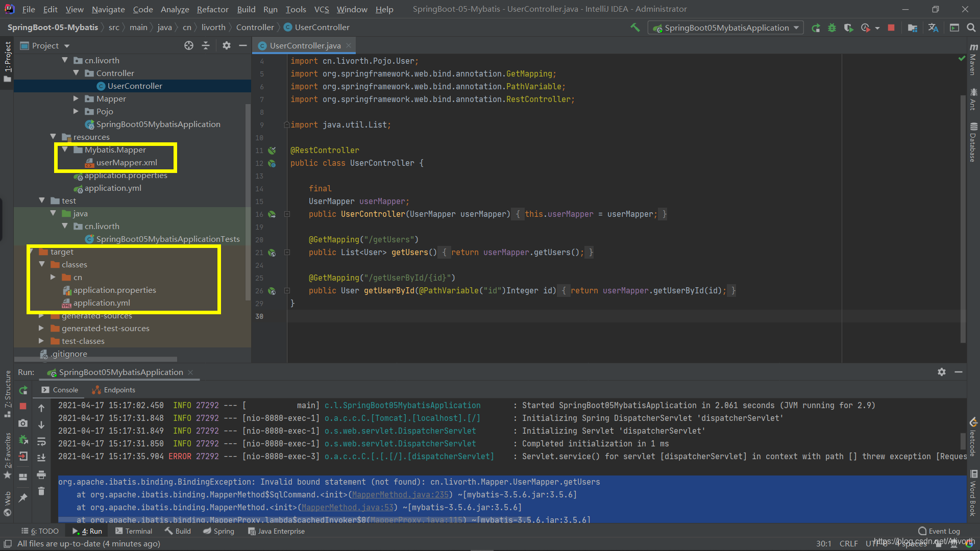The height and width of the screenshot is (551, 980).
Task: Toggle soft-wrap icon in console
Action: [41, 441]
